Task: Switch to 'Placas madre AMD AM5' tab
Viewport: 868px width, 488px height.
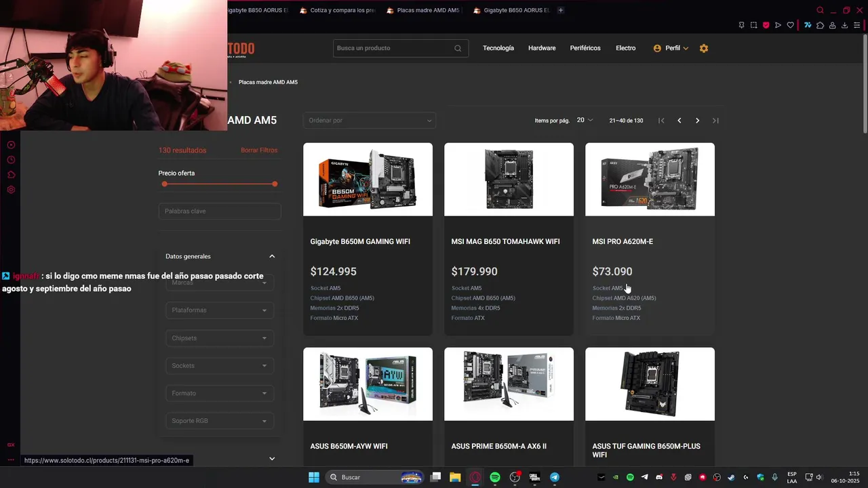Action: point(423,10)
